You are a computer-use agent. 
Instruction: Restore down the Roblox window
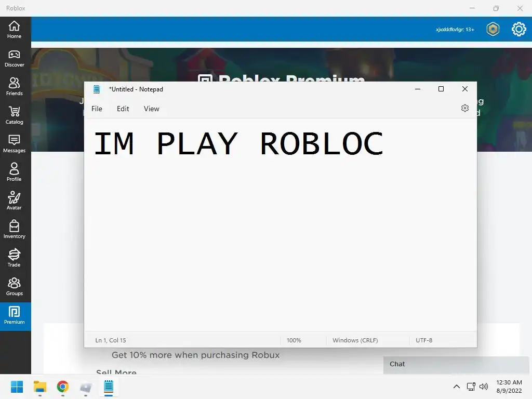coord(496,8)
